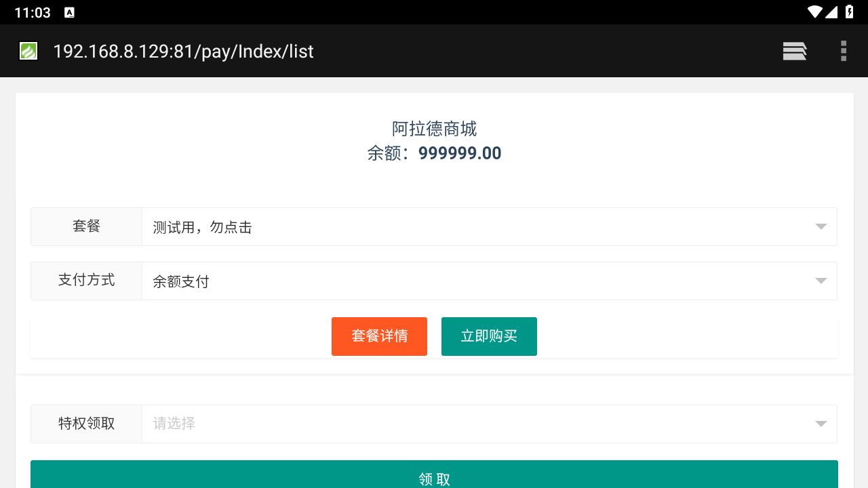Tap the battery charging icon
This screenshot has width=868, height=488.
[850, 12]
